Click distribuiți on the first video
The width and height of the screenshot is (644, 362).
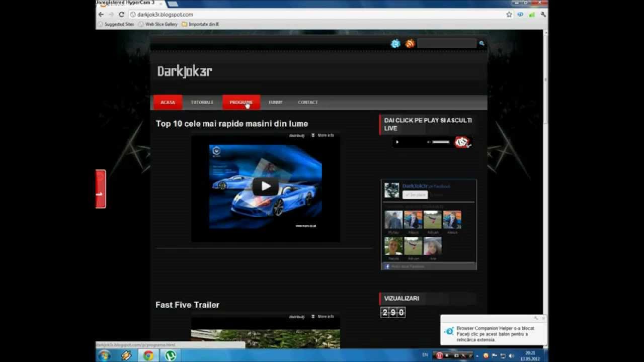click(297, 135)
